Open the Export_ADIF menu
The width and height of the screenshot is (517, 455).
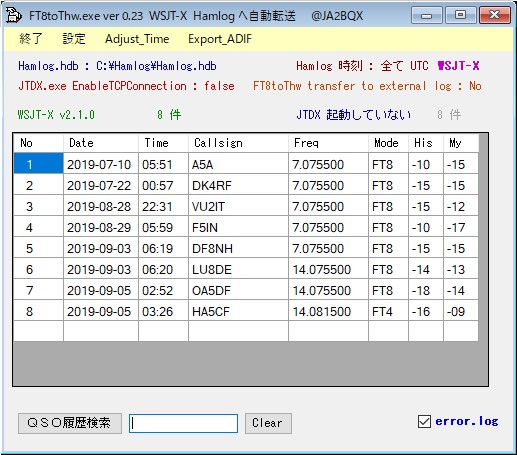220,39
